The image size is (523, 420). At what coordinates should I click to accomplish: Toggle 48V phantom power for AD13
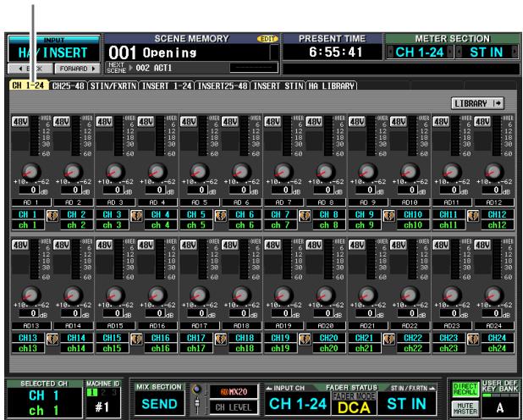pyautogui.click(x=20, y=245)
